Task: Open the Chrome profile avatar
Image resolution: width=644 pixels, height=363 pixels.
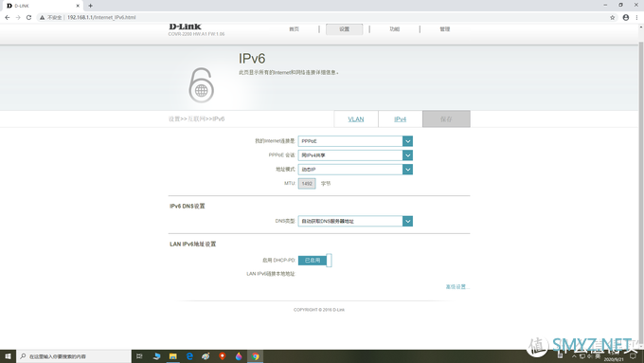Action: tap(625, 17)
